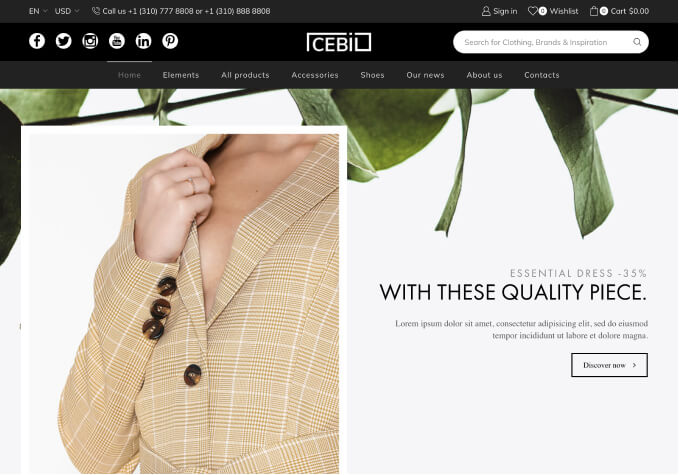679x475 pixels.
Task: Open the YouTube social icon
Action: [x=117, y=41]
